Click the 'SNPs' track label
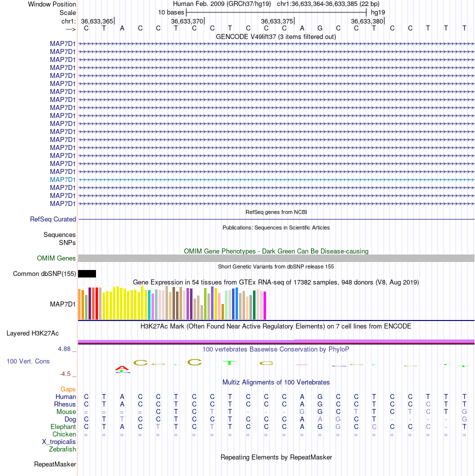 [x=67, y=243]
